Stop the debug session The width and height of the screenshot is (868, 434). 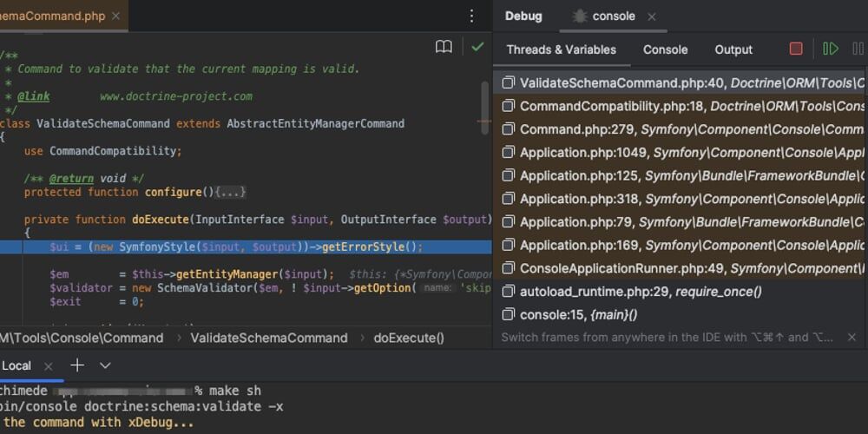795,49
